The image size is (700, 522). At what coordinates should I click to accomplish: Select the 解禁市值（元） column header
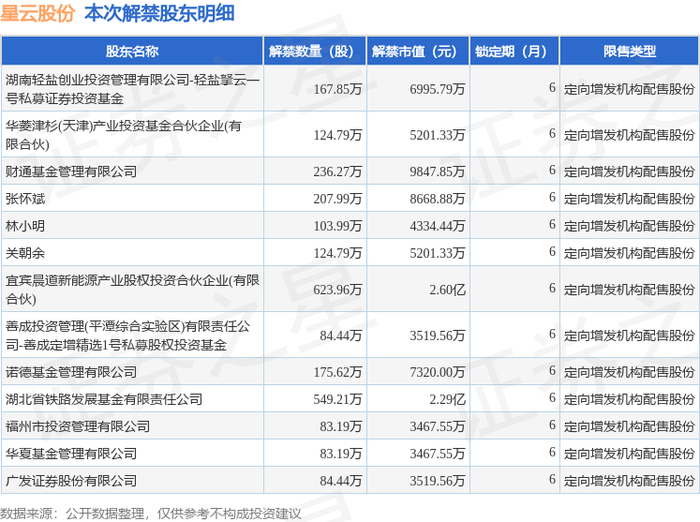[x=417, y=51]
